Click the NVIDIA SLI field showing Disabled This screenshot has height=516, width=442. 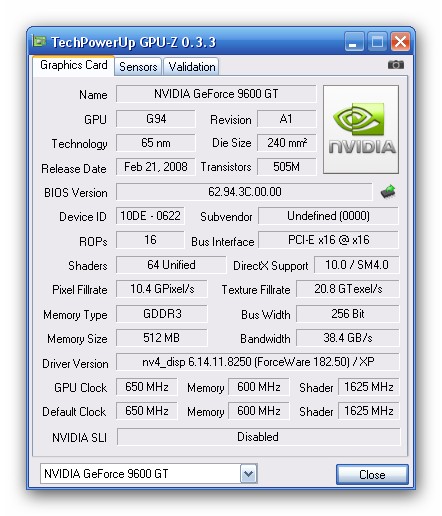click(x=258, y=437)
